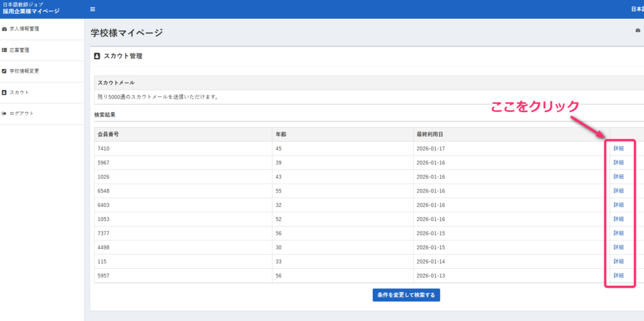This screenshot has height=321, width=644.
Task: Click the 学校情報変更 edit icon in sidebar
Action: [5, 71]
